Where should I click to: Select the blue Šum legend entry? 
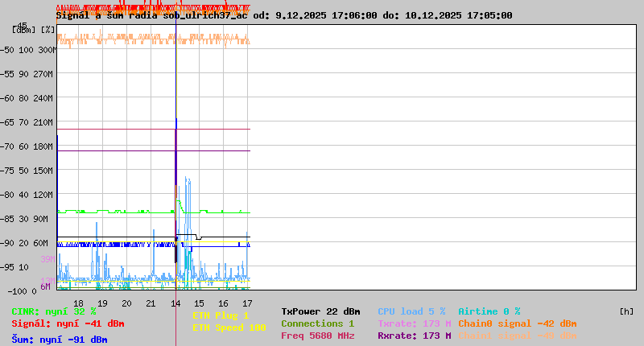(59, 340)
